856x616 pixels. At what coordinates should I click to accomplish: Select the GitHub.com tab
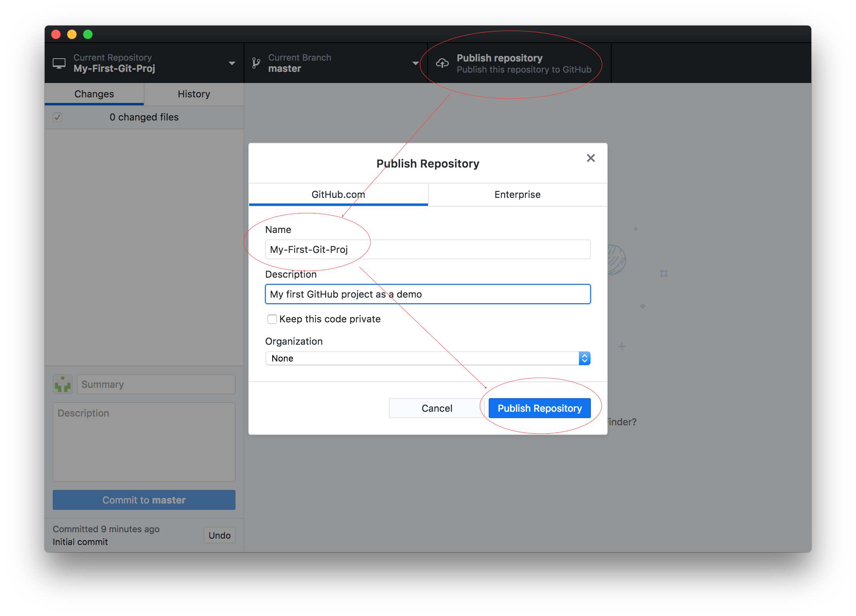(x=338, y=195)
